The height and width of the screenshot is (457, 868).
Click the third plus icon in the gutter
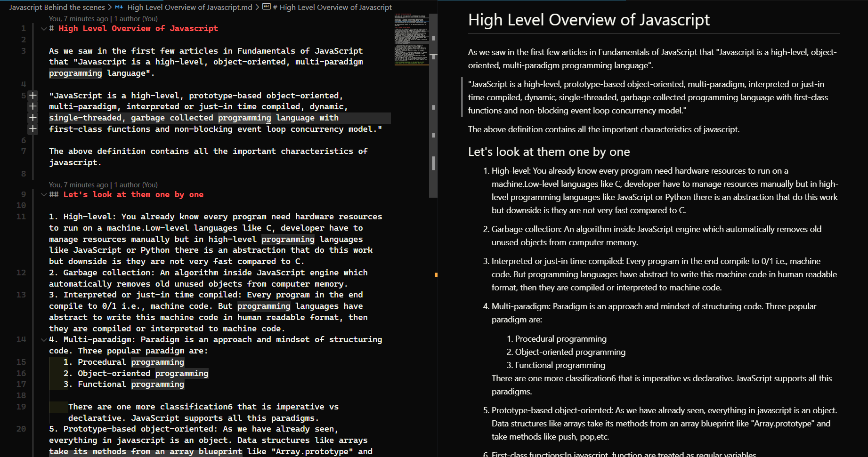coord(32,118)
